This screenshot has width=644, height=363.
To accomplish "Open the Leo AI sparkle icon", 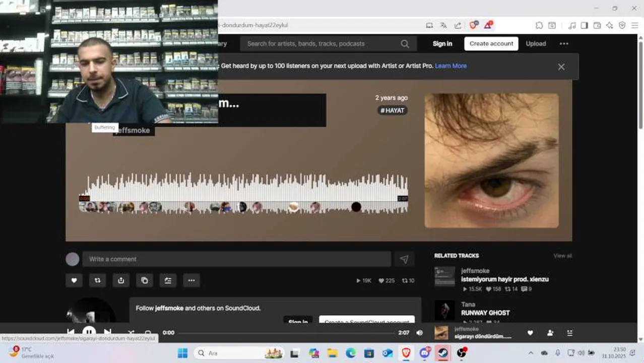I will pyautogui.click(x=610, y=25).
